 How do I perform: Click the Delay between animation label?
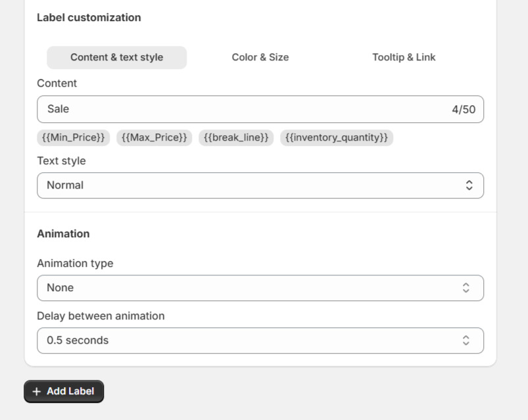tap(101, 316)
